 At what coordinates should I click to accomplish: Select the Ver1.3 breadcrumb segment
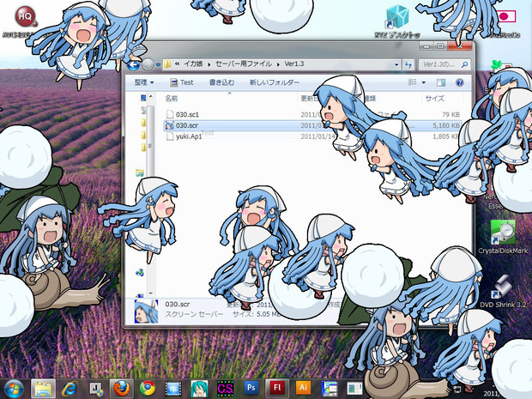(x=294, y=63)
